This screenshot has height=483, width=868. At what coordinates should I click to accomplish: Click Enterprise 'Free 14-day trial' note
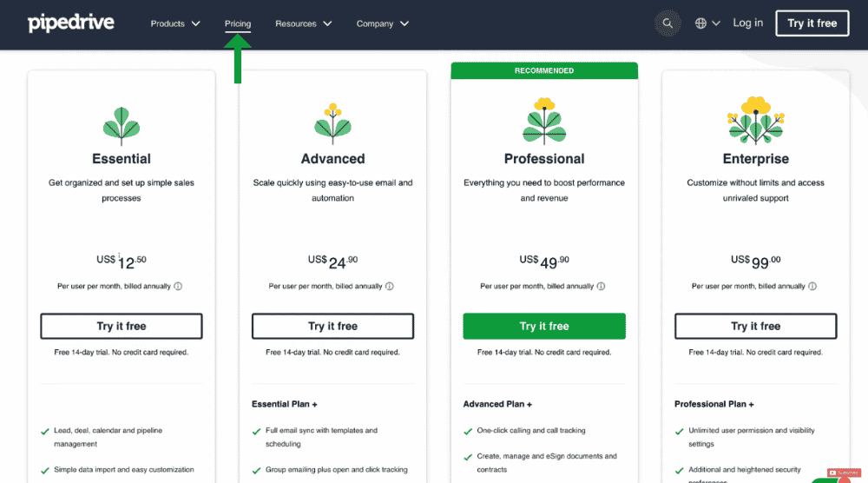coord(756,353)
